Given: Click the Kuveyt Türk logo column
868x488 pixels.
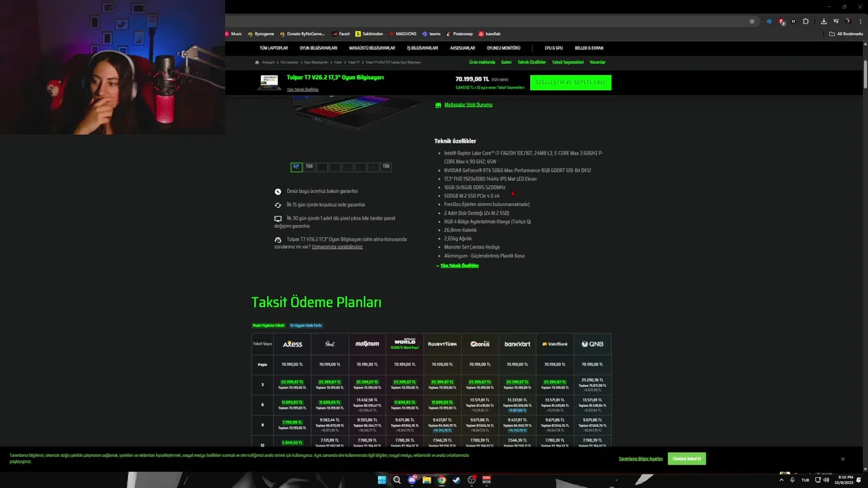Looking at the screenshot, I should pyautogui.click(x=442, y=344).
